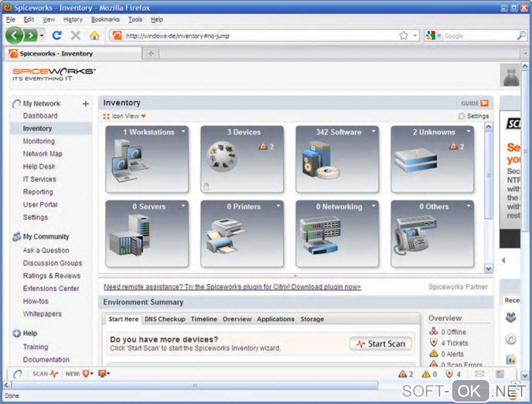Image resolution: width=532 pixels, height=404 pixels.
Task: Click the Unknowns alert warning icon
Action: 454,146
